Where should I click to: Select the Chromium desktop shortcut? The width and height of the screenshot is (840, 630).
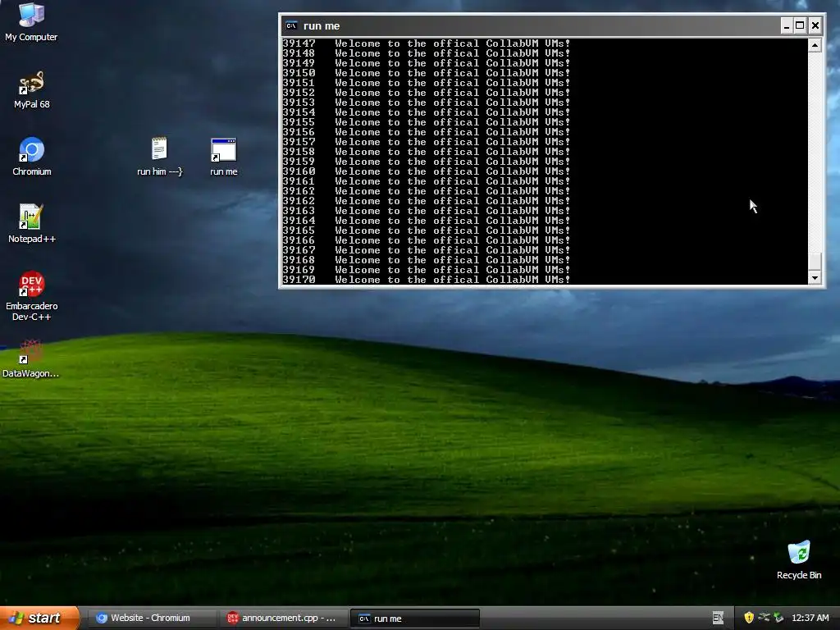[x=31, y=157]
